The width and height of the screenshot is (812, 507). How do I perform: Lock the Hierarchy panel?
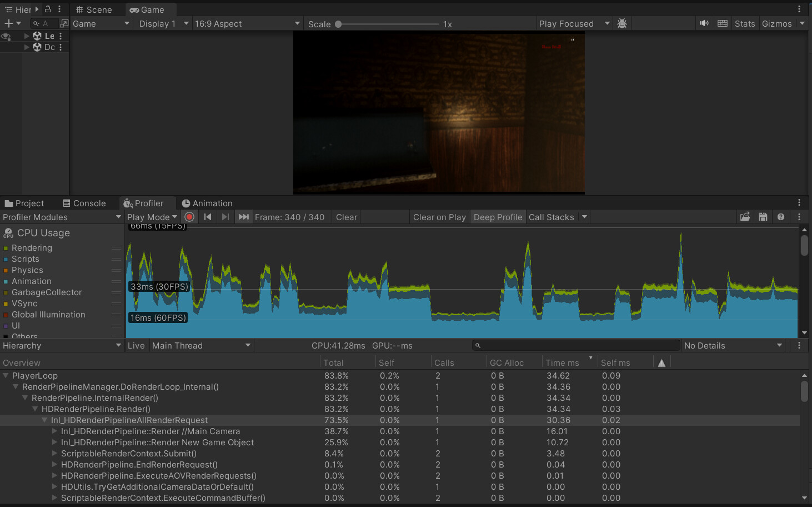(48, 9)
